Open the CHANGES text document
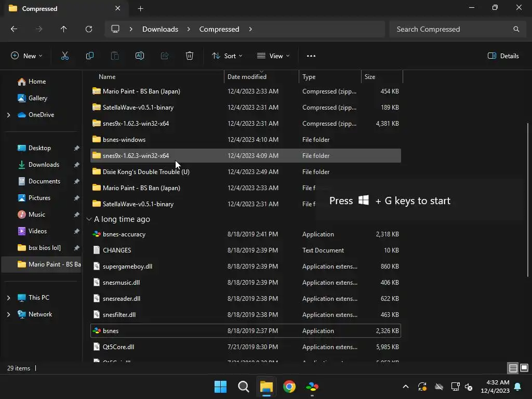532x399 pixels. pyautogui.click(x=246, y=250)
